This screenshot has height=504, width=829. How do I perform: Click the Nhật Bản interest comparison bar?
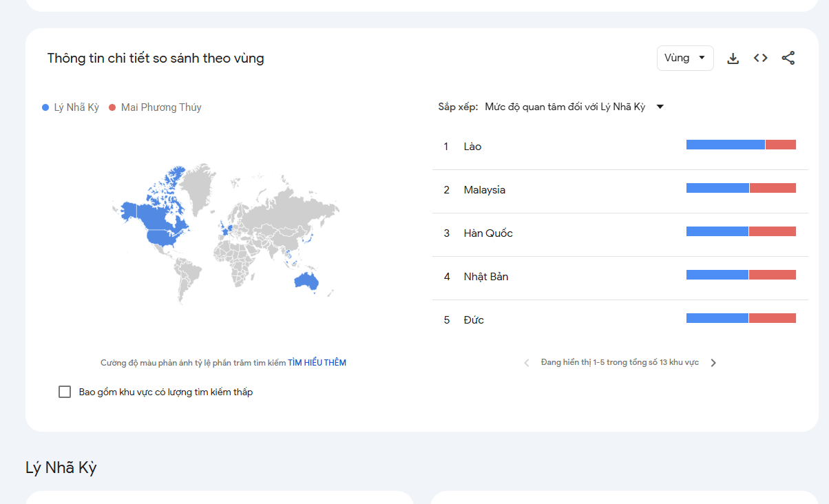click(x=741, y=275)
